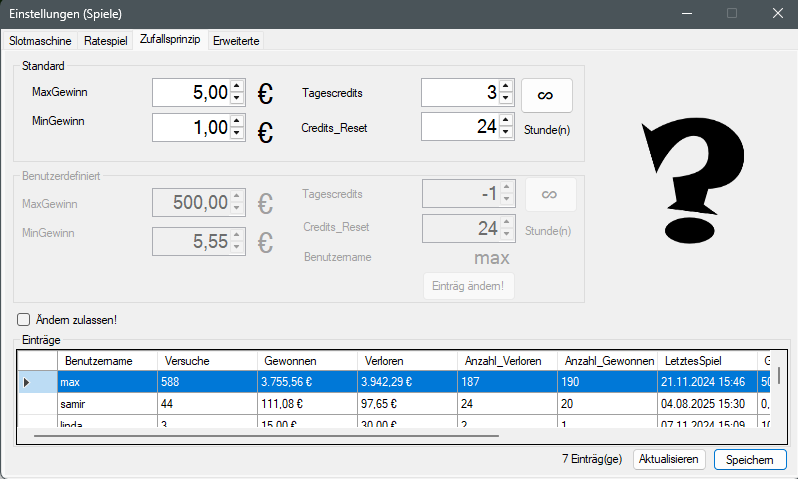Close the Einstellungen (Spiele) window
798x479 pixels.
point(777,14)
